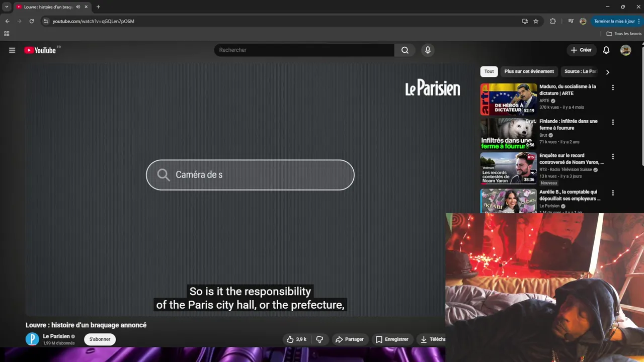The height and width of the screenshot is (362, 644).
Task: Click 'RTS - Radio Télévision Suisse' channel name
Action: pyautogui.click(x=566, y=169)
